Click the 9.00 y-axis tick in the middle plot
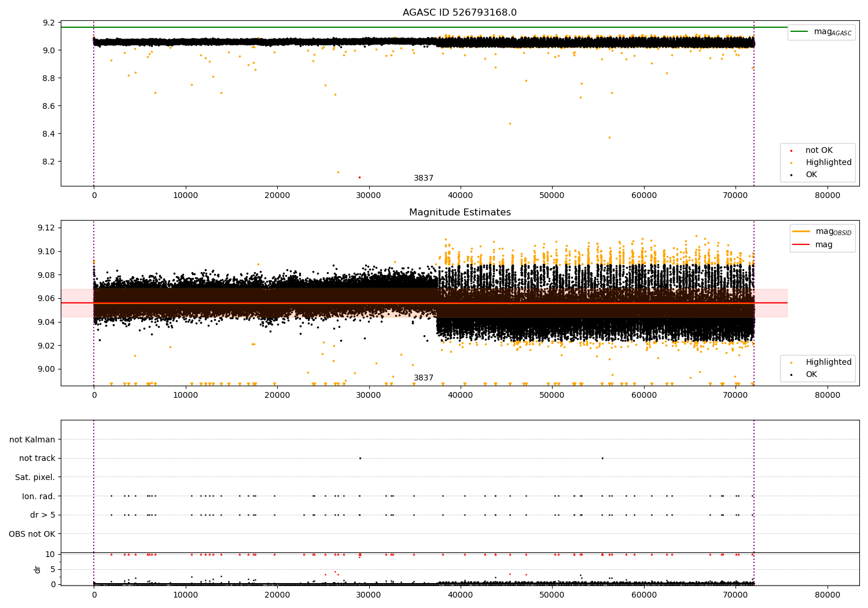Image resolution: width=868 pixels, height=608 pixels. tap(46, 369)
